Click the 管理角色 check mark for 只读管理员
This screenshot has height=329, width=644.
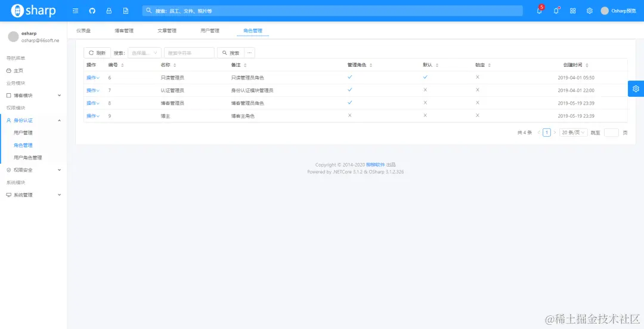point(350,77)
